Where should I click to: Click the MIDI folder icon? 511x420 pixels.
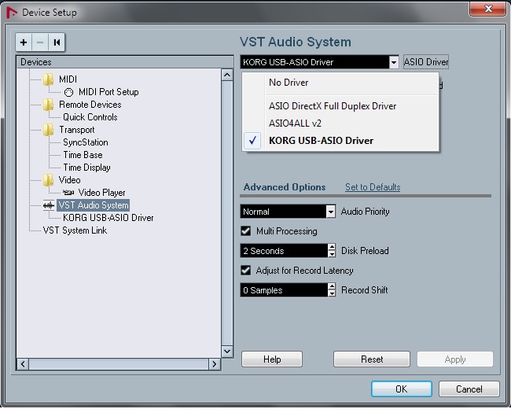click(48, 79)
